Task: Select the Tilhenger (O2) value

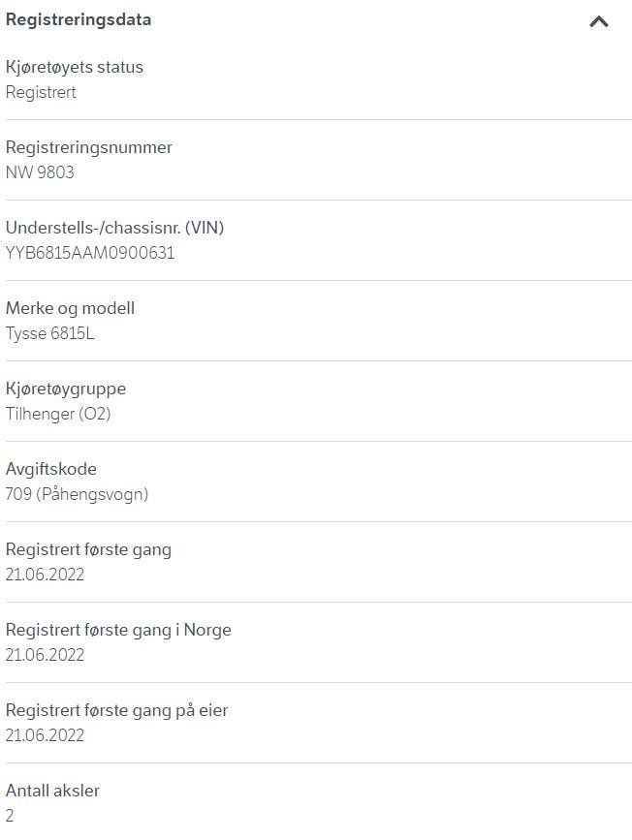Action: pos(58,414)
